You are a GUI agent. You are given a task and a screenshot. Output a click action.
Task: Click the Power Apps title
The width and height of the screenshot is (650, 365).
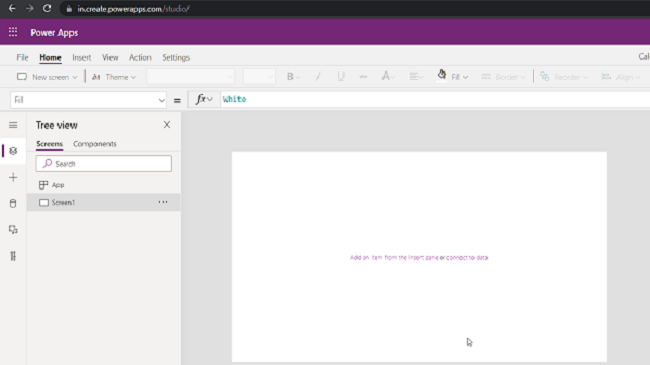pyautogui.click(x=54, y=33)
